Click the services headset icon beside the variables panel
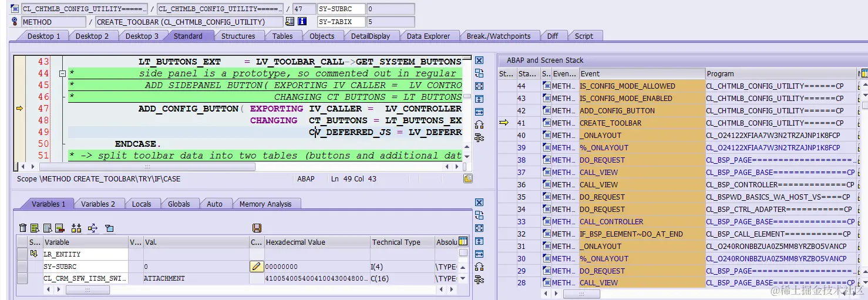 [x=479, y=267]
